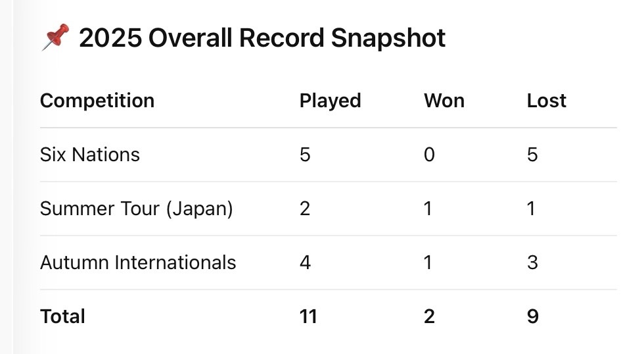The image size is (644, 354).
Task: Click the red pushpin icon
Action: click(55, 38)
